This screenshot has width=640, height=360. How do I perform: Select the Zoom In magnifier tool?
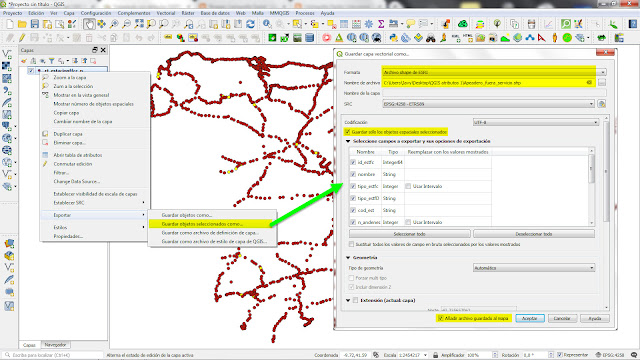[x=114, y=24]
